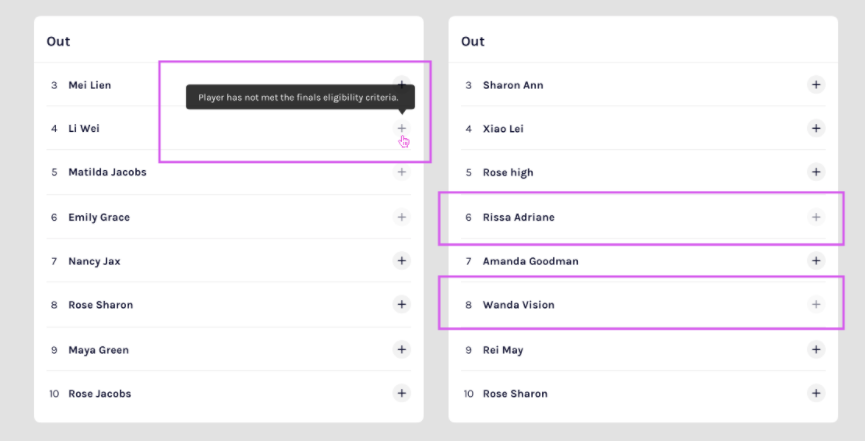The height and width of the screenshot is (441, 865).
Task: Add Nancy Jax with the plus icon
Action: pos(401,261)
